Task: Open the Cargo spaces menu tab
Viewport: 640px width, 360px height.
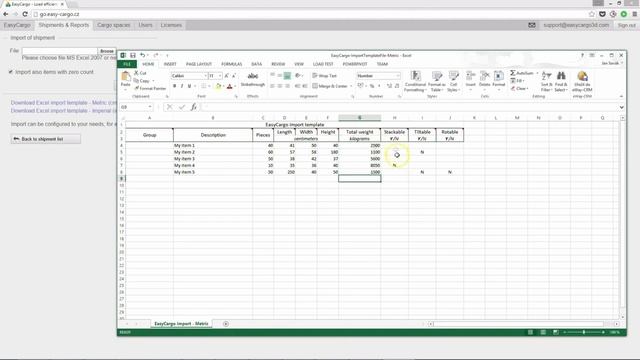Action: coord(113,25)
